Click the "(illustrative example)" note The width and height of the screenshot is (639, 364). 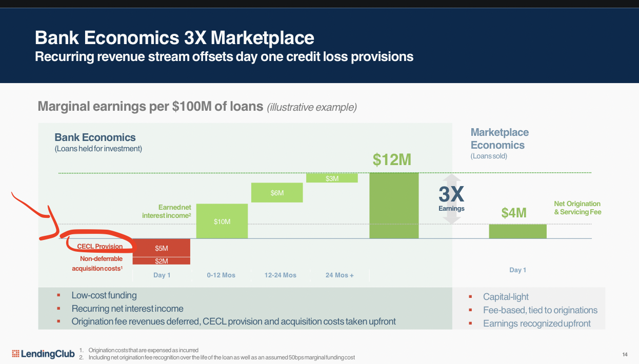(x=312, y=107)
